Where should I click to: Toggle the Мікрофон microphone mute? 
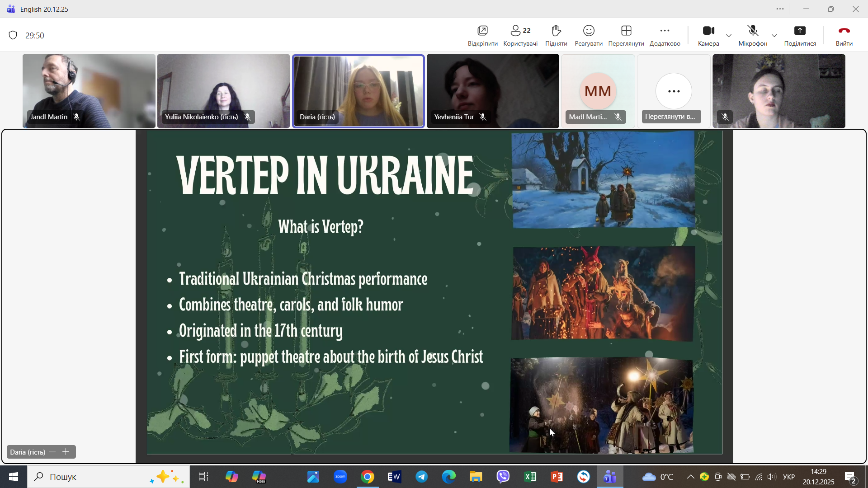(753, 35)
